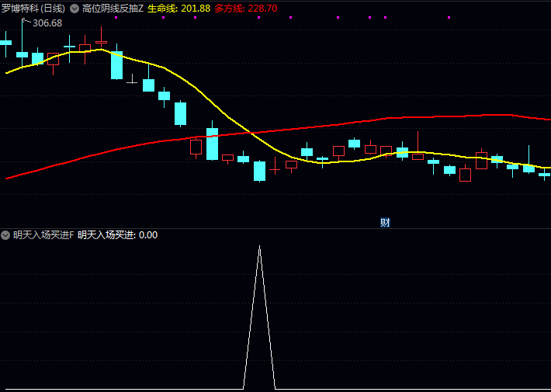Click the big cyan candle crossing the red line
551x392 pixels.
212,144
